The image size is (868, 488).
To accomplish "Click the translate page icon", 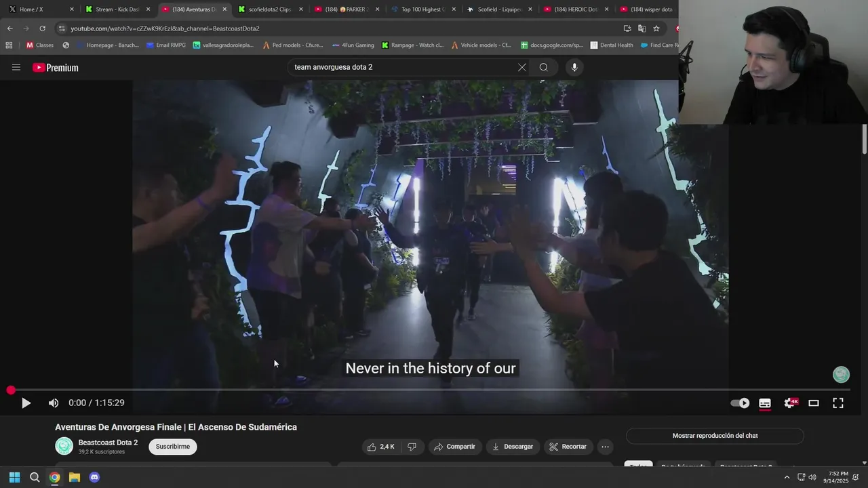I will point(642,28).
